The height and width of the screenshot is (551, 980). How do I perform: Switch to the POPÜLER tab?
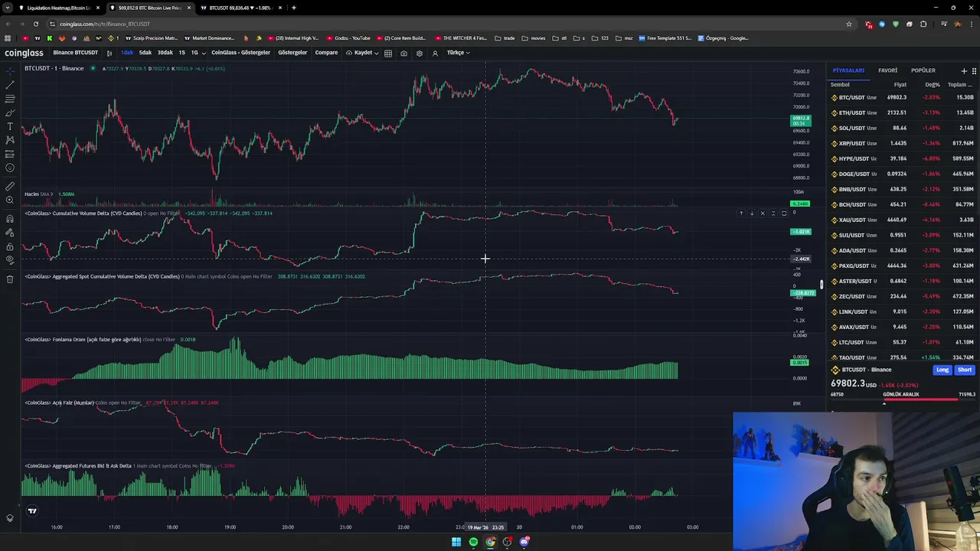click(923, 70)
